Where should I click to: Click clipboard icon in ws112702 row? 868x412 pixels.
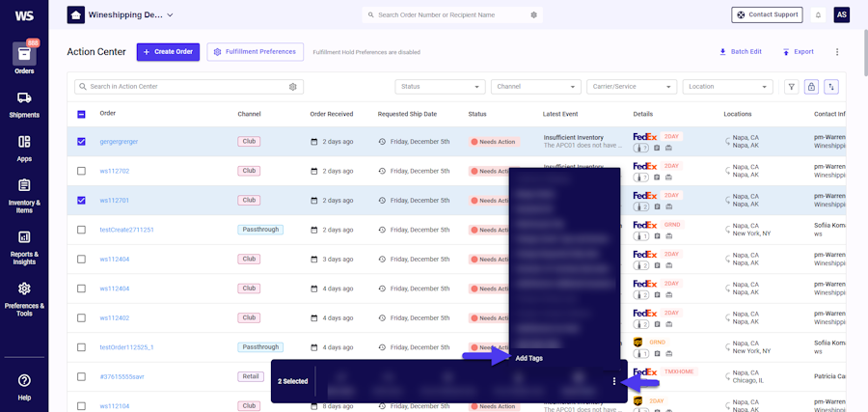pyautogui.click(x=657, y=177)
